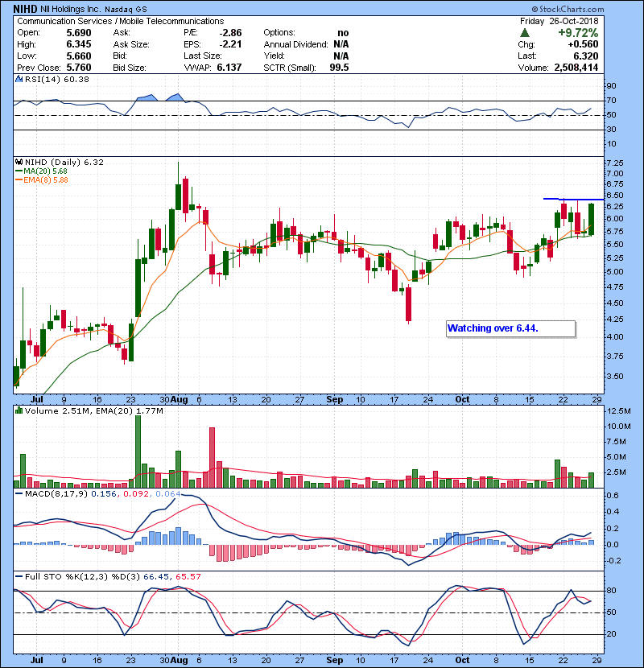Image resolution: width=644 pixels, height=668 pixels.
Task: Select the green MA(20) legend line sample
Action: tap(19, 171)
